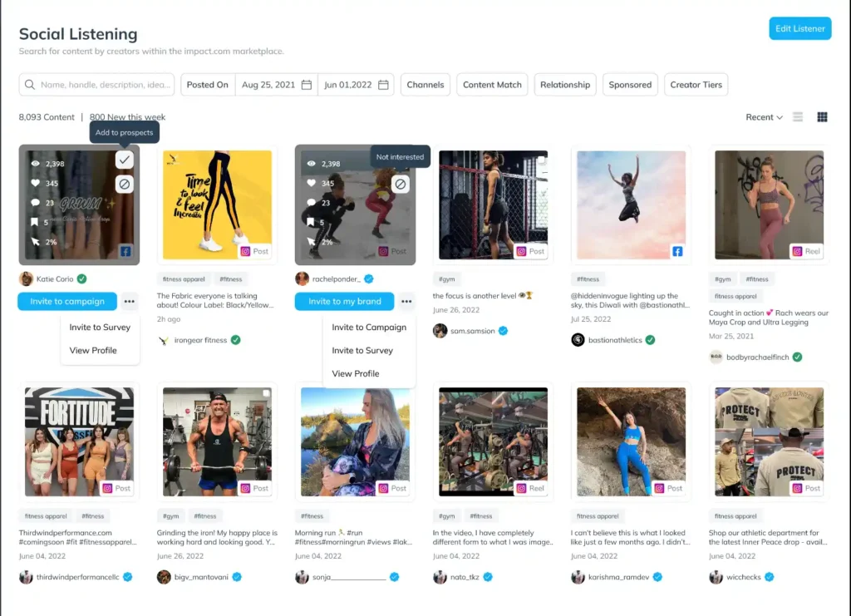This screenshot has width=851, height=616.
Task: Expand the Recent sort dropdown
Action: tap(764, 117)
